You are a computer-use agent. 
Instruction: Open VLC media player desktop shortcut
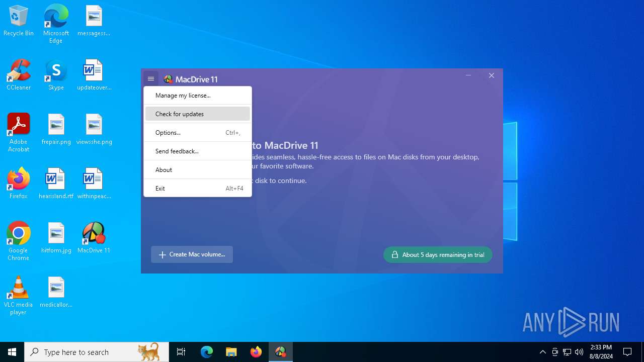tap(19, 296)
